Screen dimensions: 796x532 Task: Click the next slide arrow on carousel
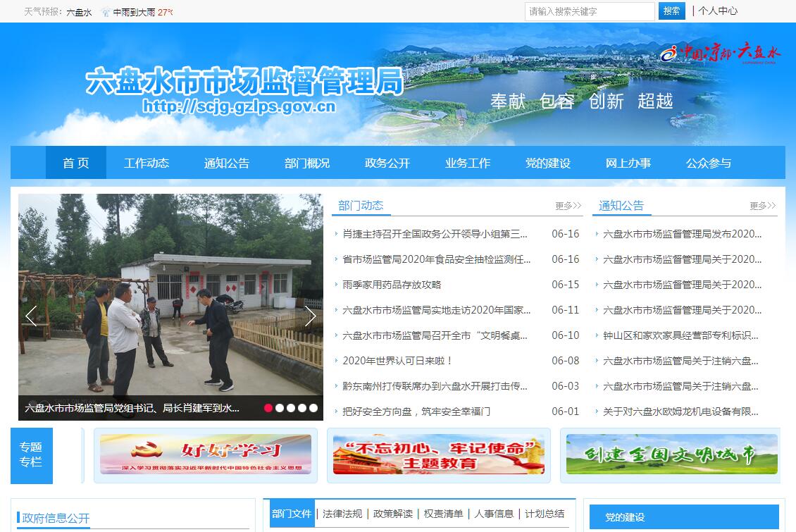click(311, 316)
